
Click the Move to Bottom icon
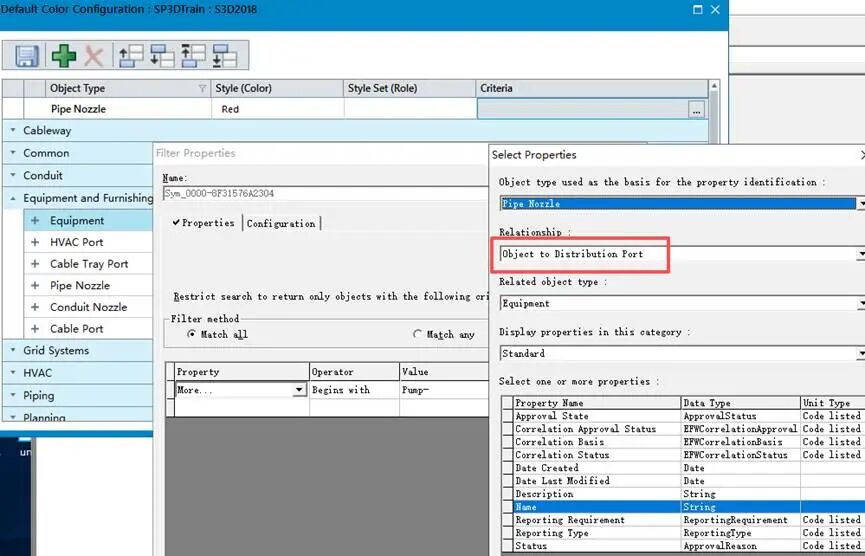click(225, 56)
